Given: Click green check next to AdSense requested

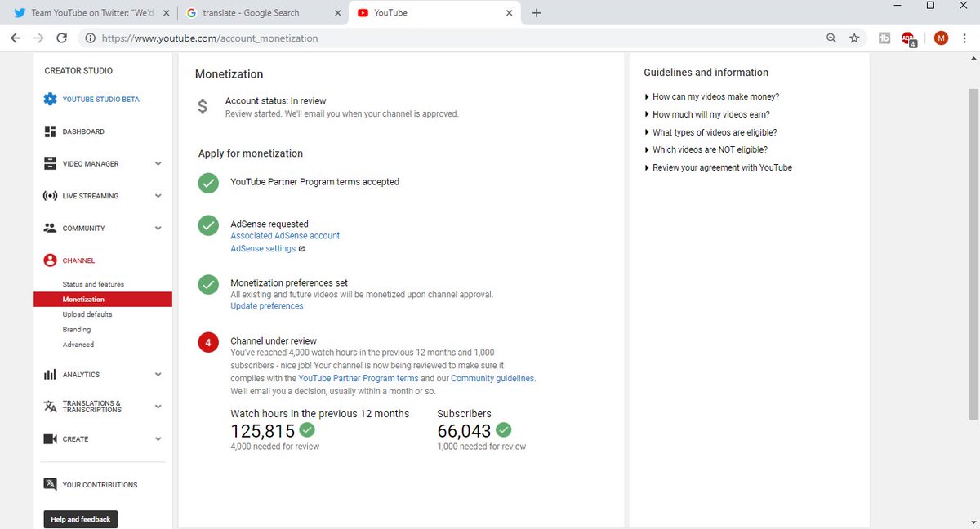Looking at the screenshot, I should tap(208, 224).
